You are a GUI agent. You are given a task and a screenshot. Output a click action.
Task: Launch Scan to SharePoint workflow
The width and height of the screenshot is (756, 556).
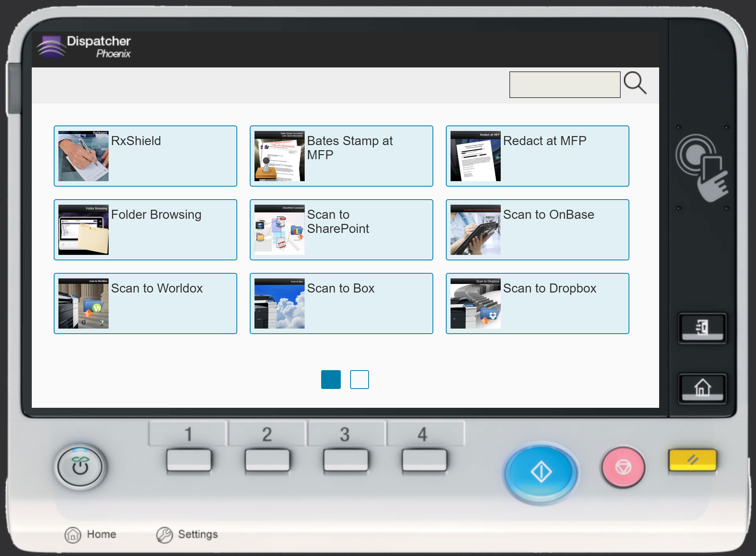342,230
